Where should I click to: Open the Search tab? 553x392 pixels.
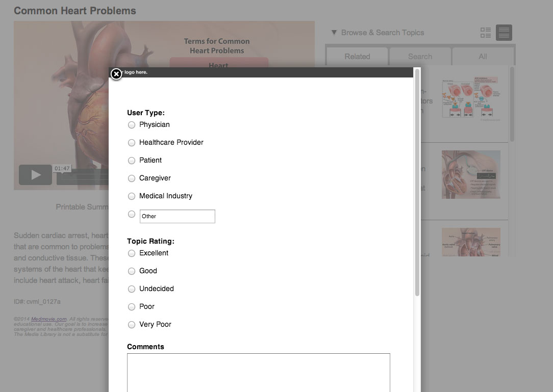tap(420, 57)
